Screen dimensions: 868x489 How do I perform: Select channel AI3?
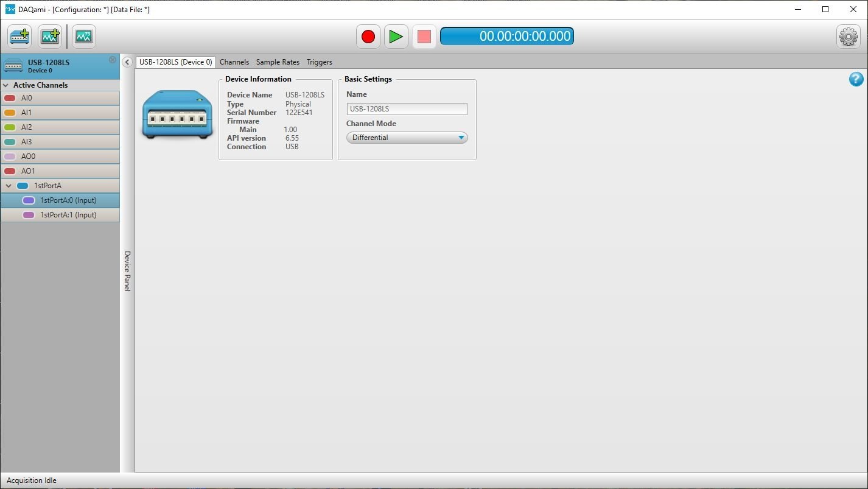60,142
